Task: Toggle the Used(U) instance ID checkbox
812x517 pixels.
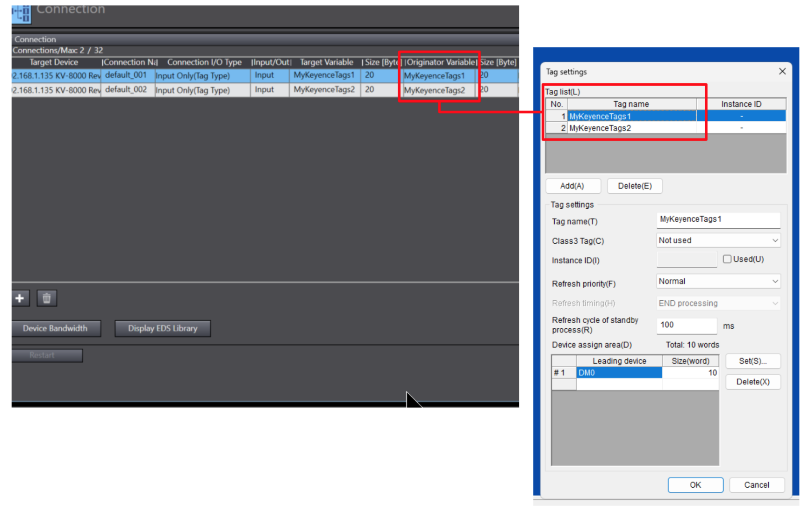Action: click(727, 259)
